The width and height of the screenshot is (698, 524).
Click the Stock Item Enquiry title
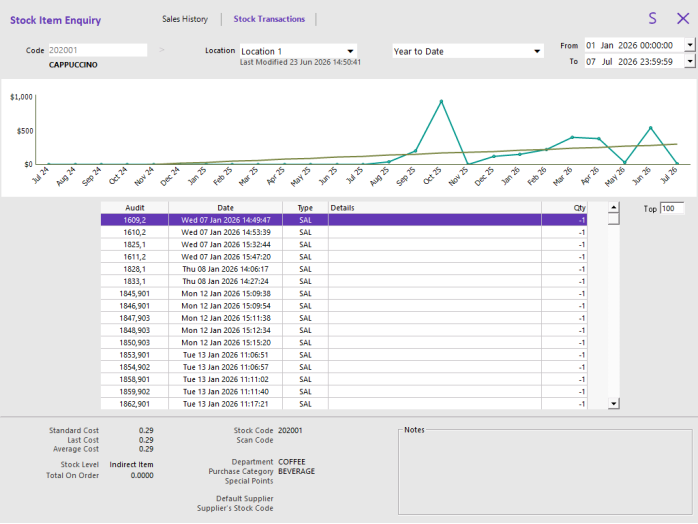(56, 20)
